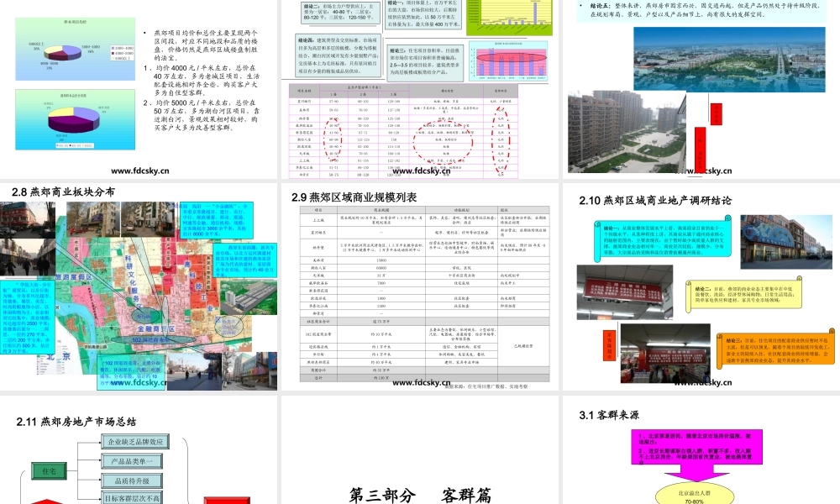Click the '企业缺乏品牌效应' box
This screenshot has height=504, width=840.
click(135, 442)
